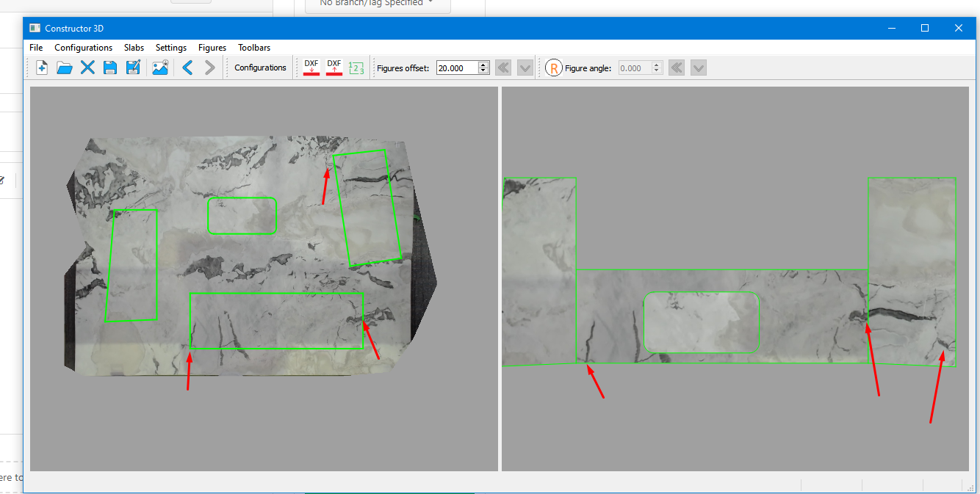Open the Figures menu

pos(212,48)
